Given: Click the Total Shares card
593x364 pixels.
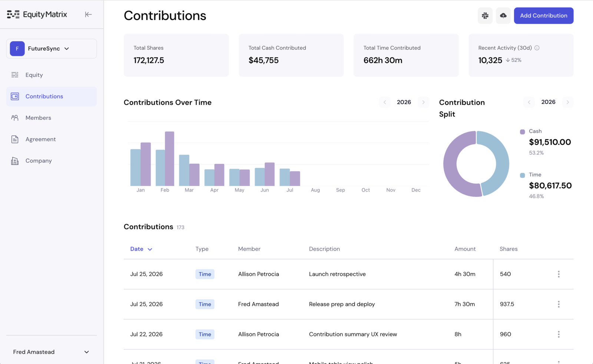Looking at the screenshot, I should [176, 55].
